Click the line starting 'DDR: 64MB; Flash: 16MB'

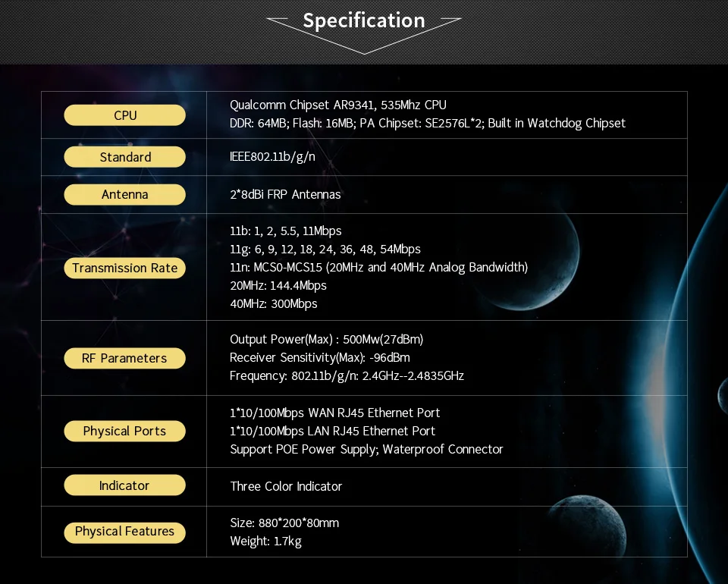(428, 124)
